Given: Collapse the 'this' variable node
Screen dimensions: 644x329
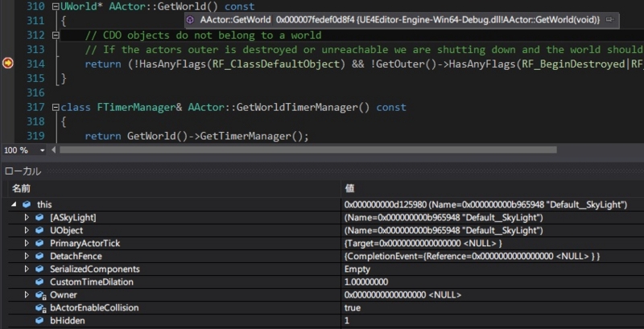Looking at the screenshot, I should click(14, 204).
